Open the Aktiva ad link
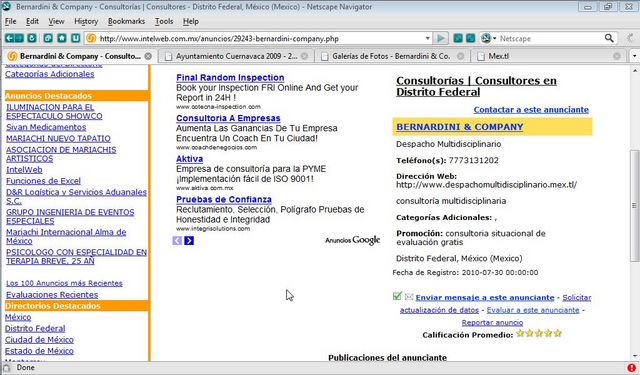 pos(189,159)
